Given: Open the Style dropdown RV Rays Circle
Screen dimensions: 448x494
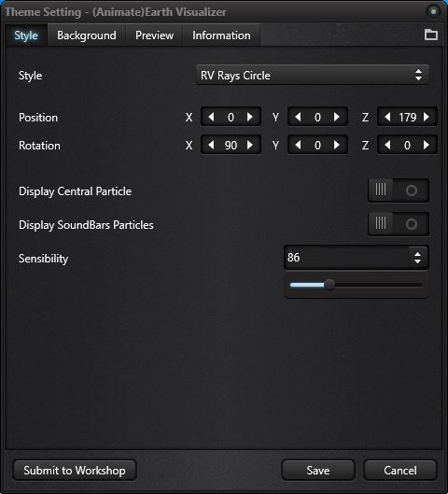Looking at the screenshot, I should [x=312, y=75].
